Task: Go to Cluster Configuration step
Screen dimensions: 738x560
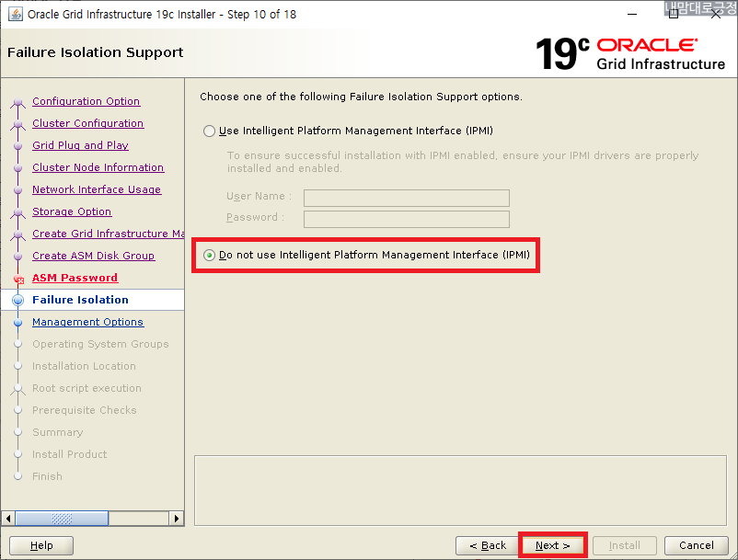Action: 87,123
